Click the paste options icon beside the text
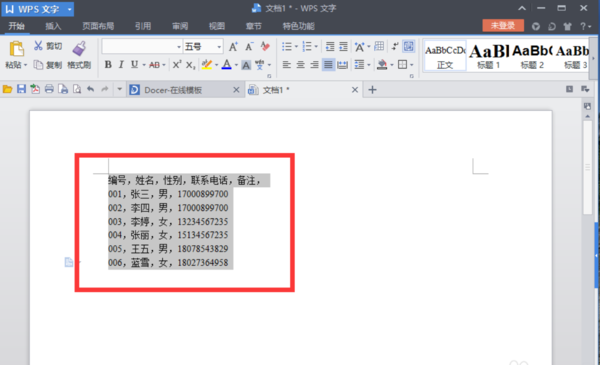Image resolution: width=600 pixels, height=365 pixels. pos(69,262)
